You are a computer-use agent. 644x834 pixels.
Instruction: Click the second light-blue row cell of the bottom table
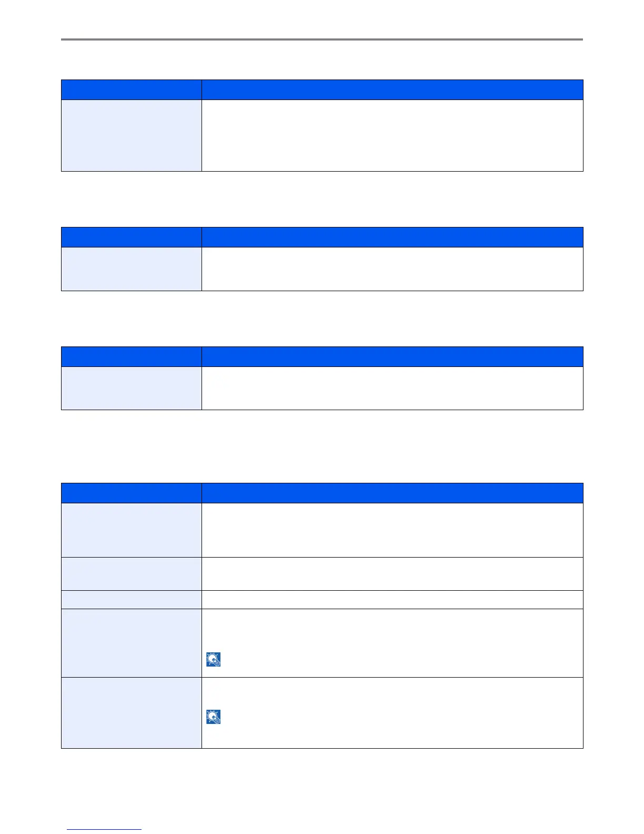[132, 573]
